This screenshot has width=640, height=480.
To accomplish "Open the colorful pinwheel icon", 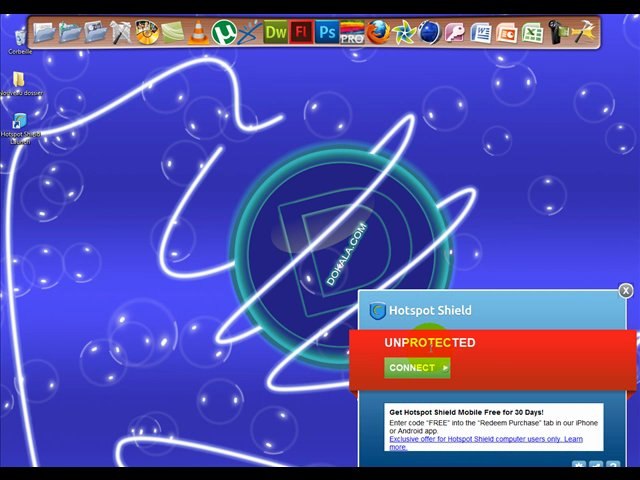I will (404, 32).
